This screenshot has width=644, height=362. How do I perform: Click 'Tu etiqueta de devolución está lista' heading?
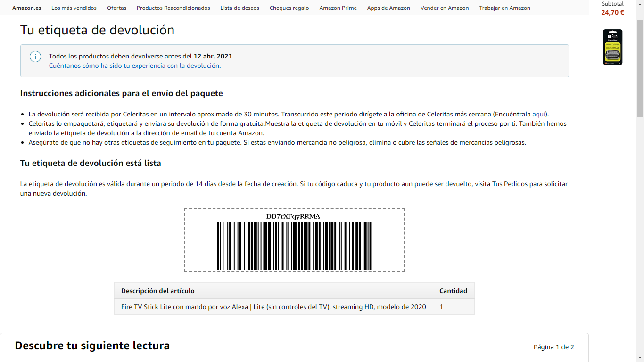91,163
